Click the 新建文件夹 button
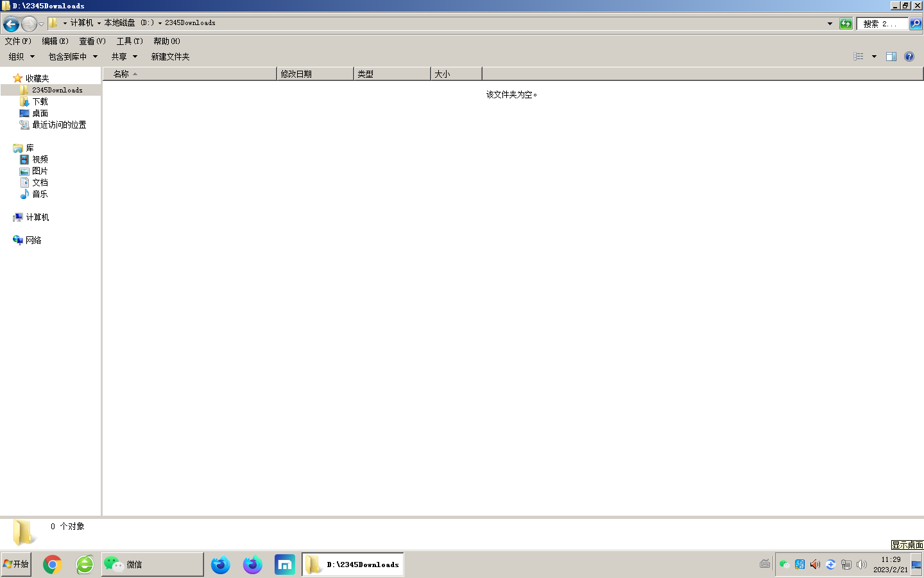This screenshot has height=578, width=924. coord(170,57)
